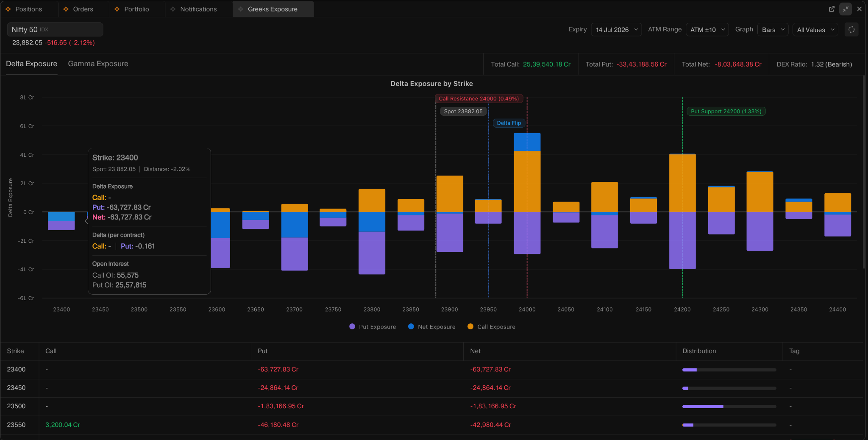Click the Positions tab diamond icon
This screenshot has height=440, width=868.
(8, 9)
